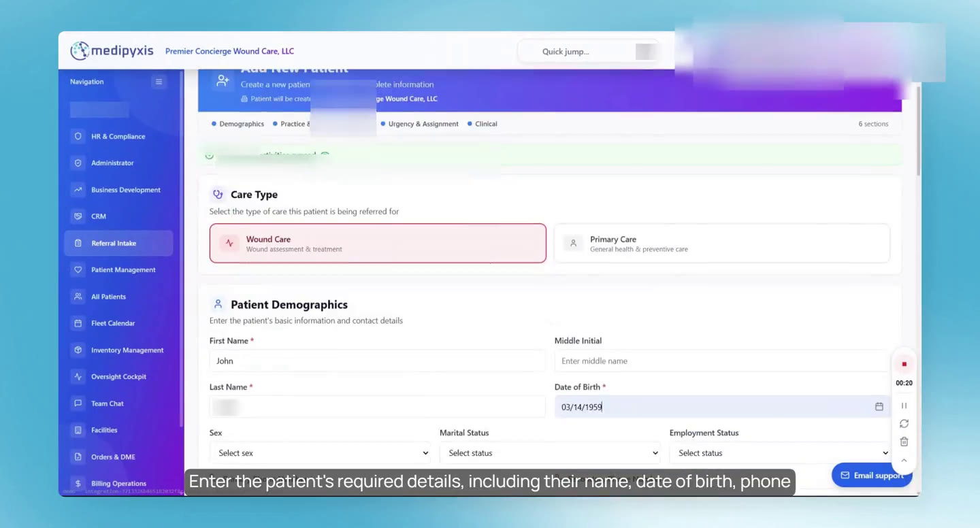980x528 pixels.
Task: Click the First Name field containing John
Action: 377,361
